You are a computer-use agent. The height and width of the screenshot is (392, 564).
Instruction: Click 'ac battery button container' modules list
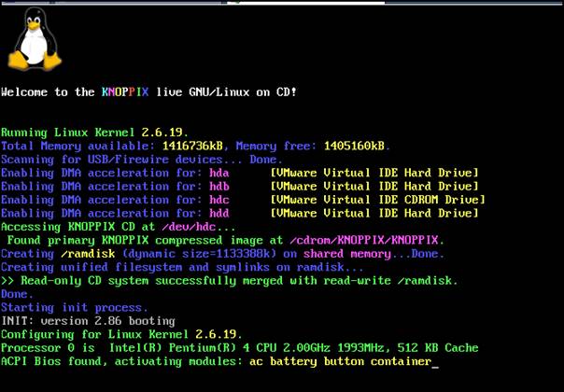(340, 362)
